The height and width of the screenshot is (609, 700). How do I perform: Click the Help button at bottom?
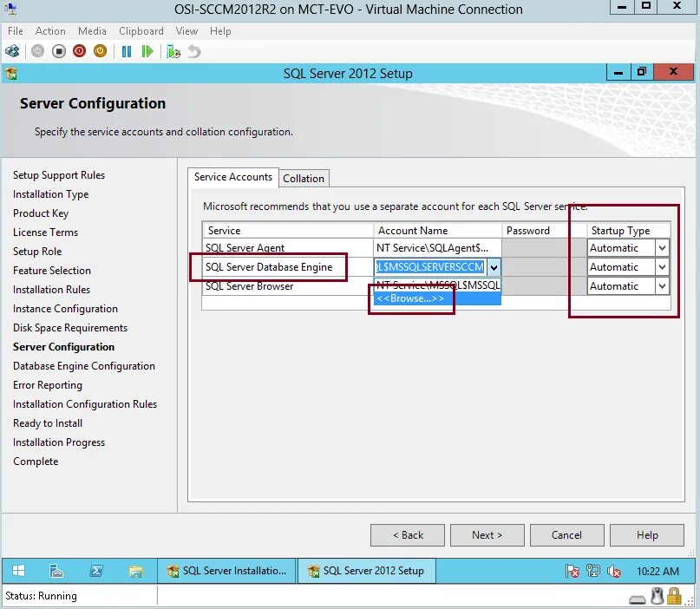tap(647, 535)
